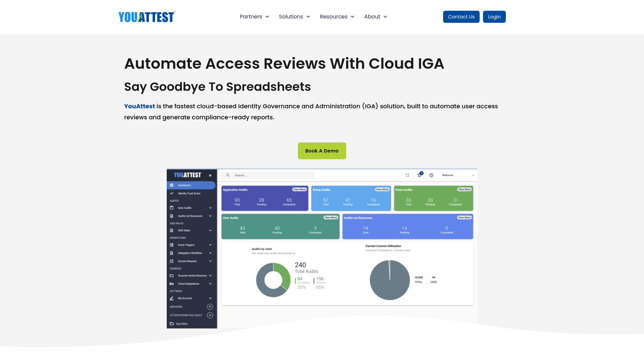The image size is (644, 362).
Task: Click View More on Application Audits card
Action: point(300,189)
